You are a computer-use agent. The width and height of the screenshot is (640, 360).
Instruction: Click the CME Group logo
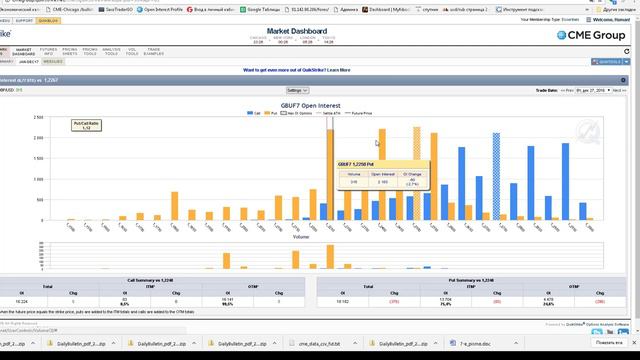tap(591, 36)
